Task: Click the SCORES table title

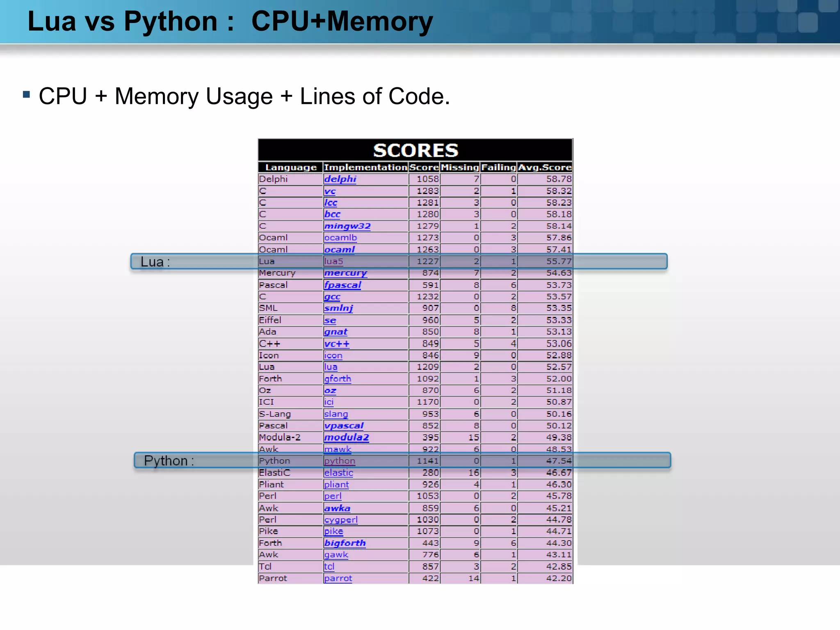Action: pos(415,151)
